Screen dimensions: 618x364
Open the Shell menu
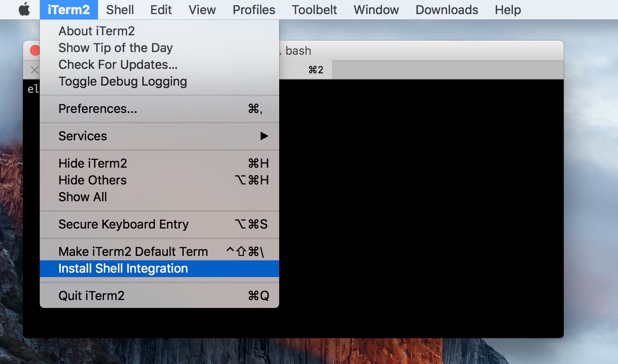120,10
